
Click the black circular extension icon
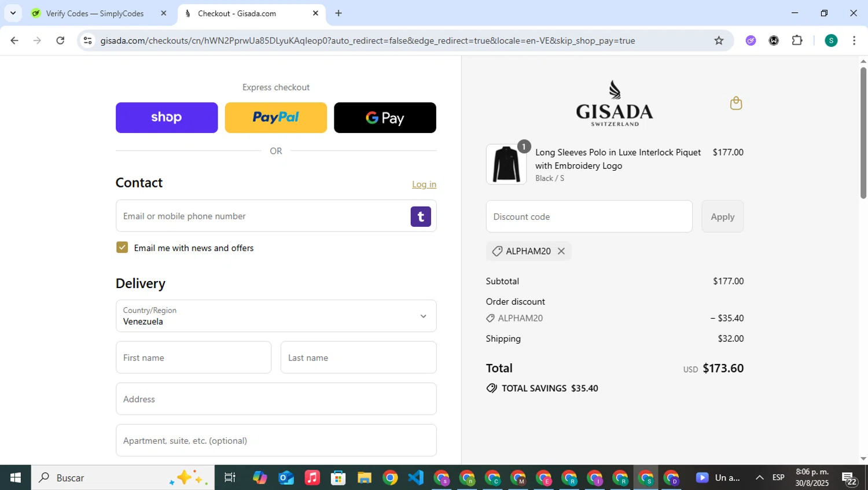774,40
